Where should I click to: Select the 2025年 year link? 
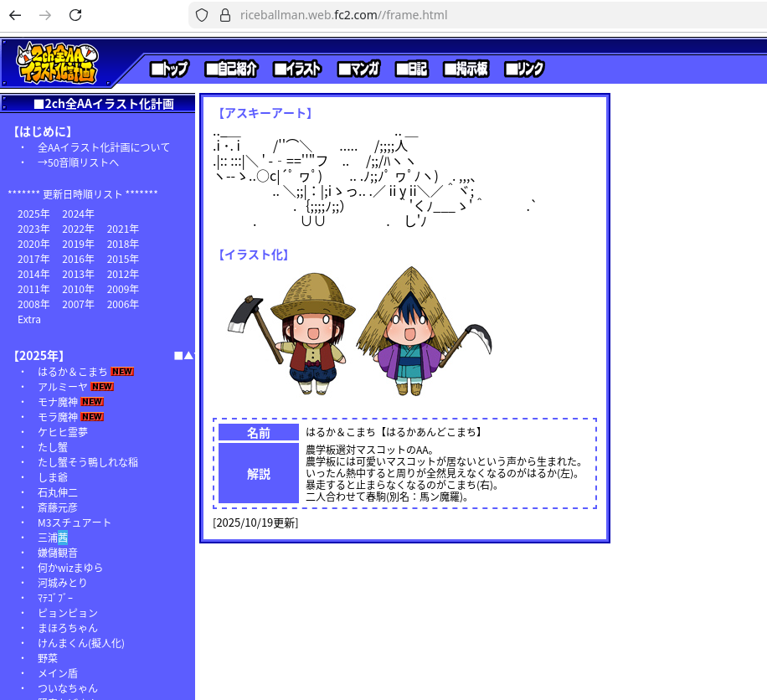pyautogui.click(x=33, y=214)
